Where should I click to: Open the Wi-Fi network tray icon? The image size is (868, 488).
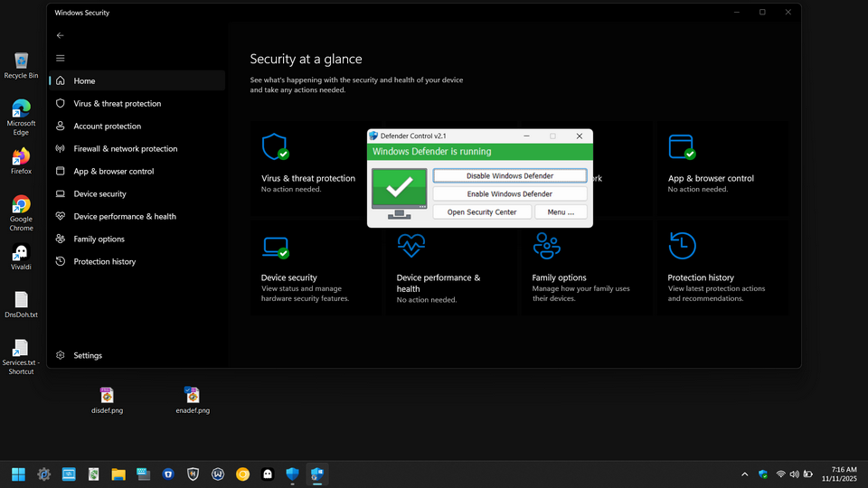(x=780, y=474)
